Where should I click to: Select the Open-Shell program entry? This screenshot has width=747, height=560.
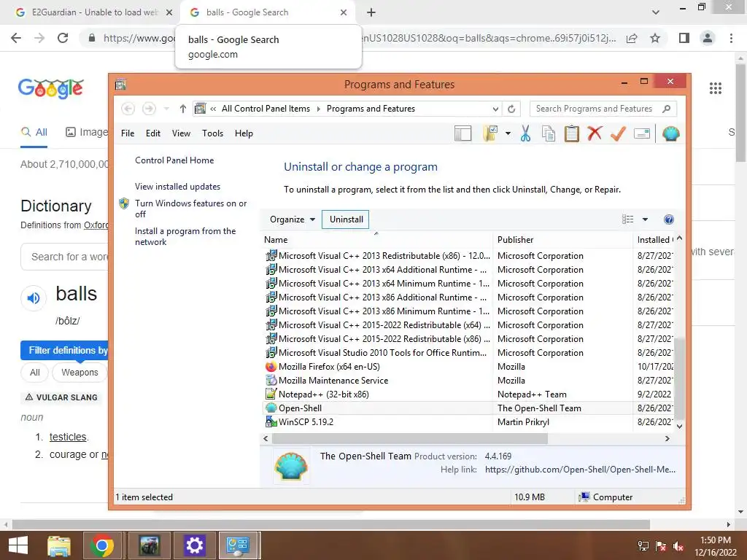click(x=469, y=408)
